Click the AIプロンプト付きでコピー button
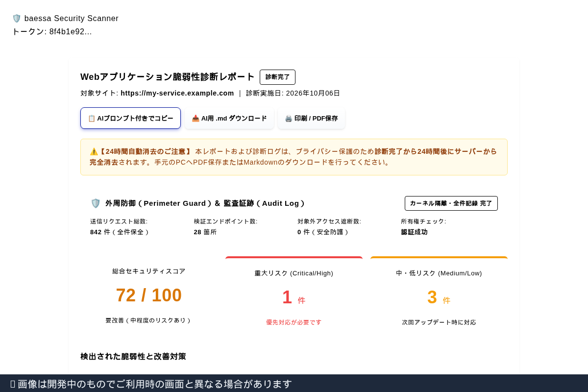This screenshot has height=392, width=588. (130, 118)
